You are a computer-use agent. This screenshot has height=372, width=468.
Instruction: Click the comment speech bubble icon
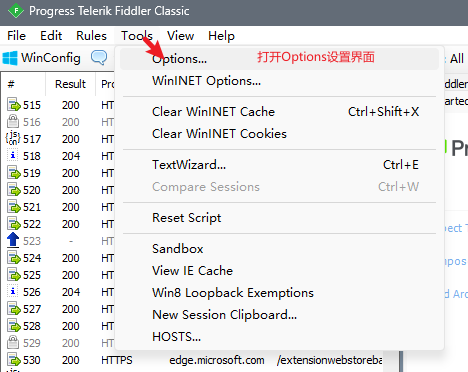pos(99,58)
